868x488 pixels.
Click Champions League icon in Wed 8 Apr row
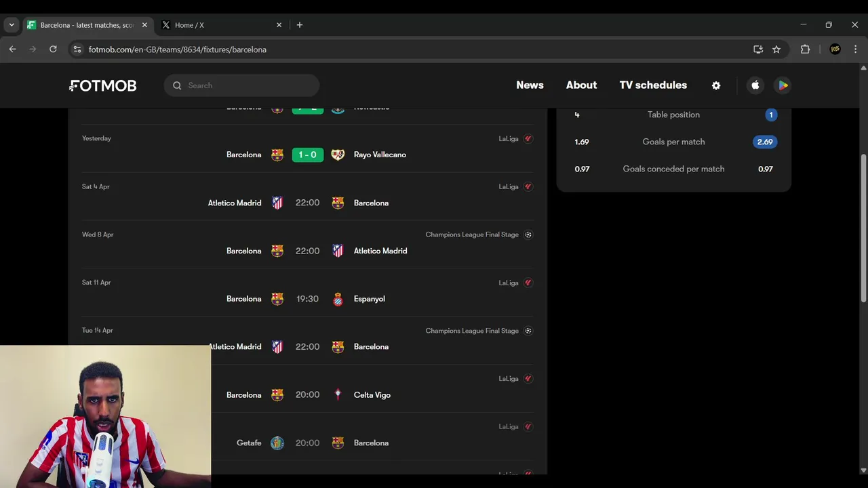tap(528, 235)
